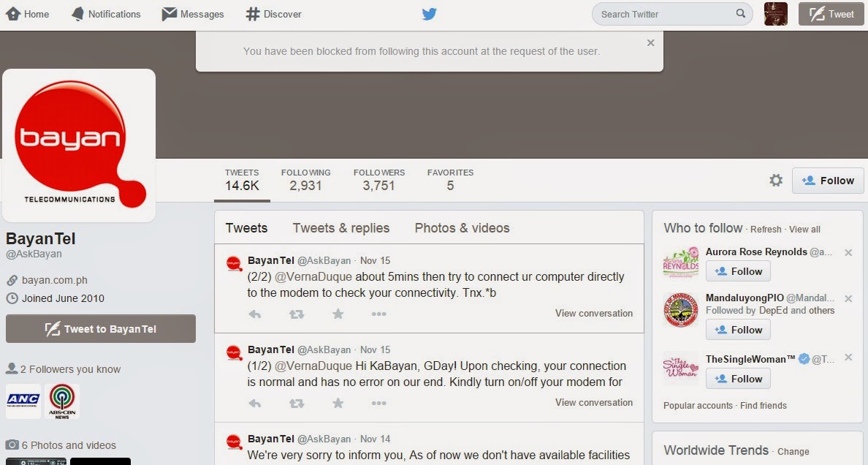The width and height of the screenshot is (868, 465).
Task: Open the ANC follower avatar
Action: [23, 401]
